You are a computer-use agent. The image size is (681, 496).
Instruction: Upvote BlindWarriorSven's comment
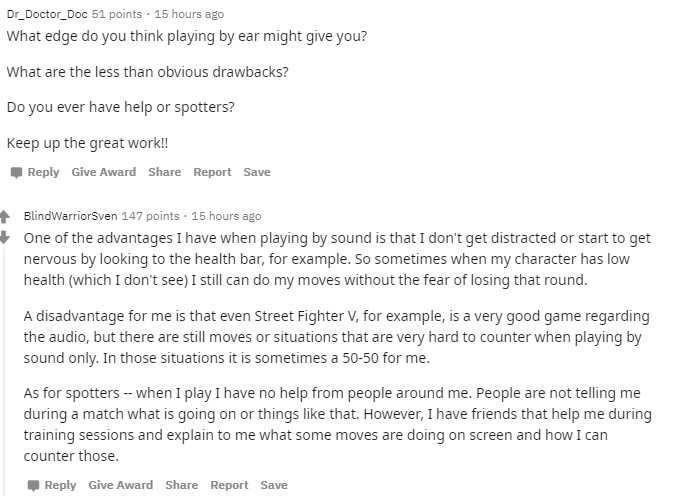click(4, 216)
